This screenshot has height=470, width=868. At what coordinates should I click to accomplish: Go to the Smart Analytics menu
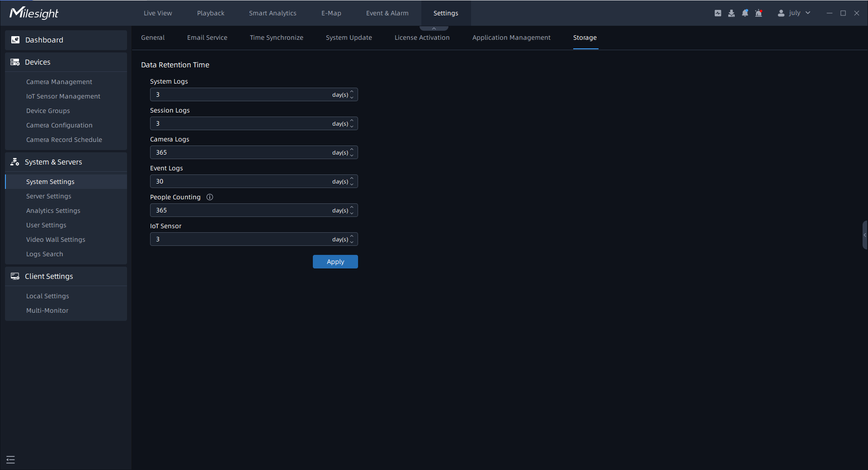(273, 13)
